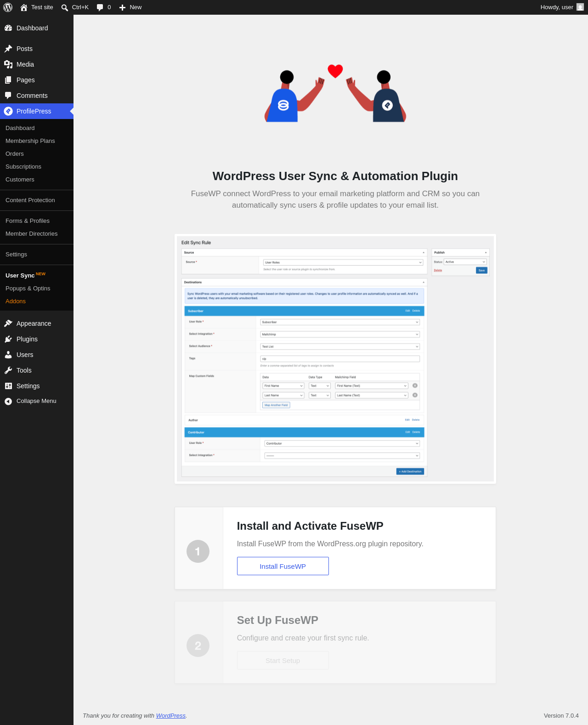Screen dimensions: 588x725
Task: Click the Posts pushpin icon
Action: point(8,49)
